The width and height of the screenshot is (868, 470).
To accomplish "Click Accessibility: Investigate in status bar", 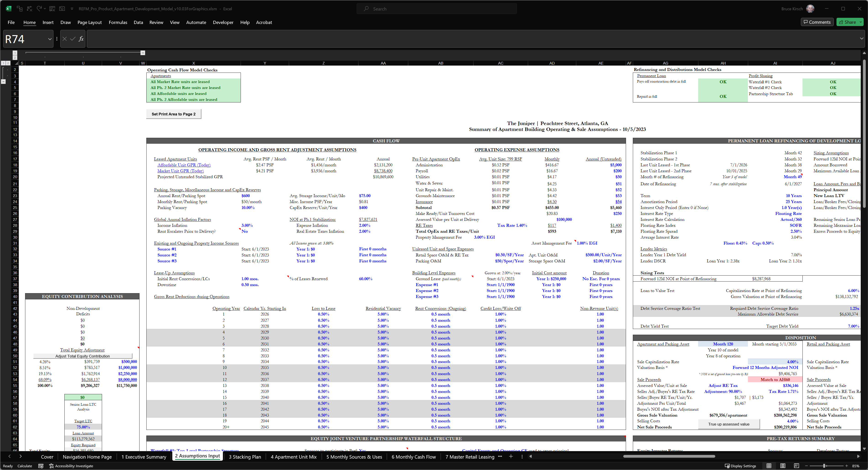I will [x=71, y=466].
